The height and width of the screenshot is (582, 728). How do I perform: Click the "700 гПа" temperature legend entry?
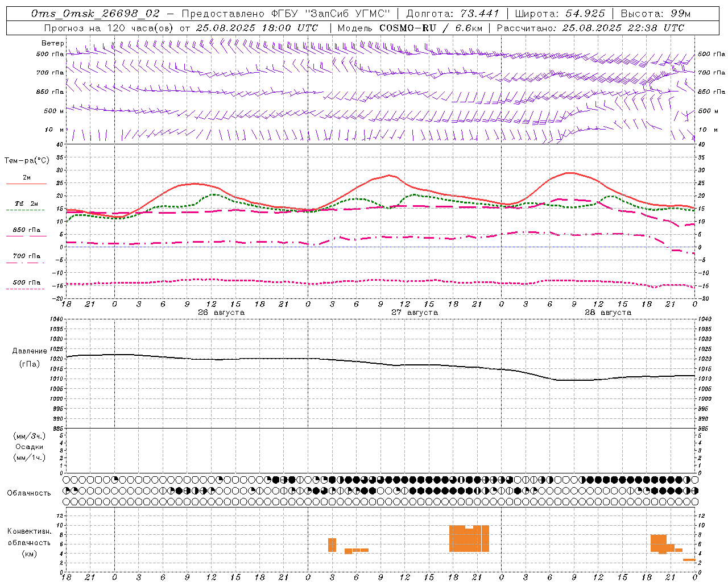tap(27, 256)
